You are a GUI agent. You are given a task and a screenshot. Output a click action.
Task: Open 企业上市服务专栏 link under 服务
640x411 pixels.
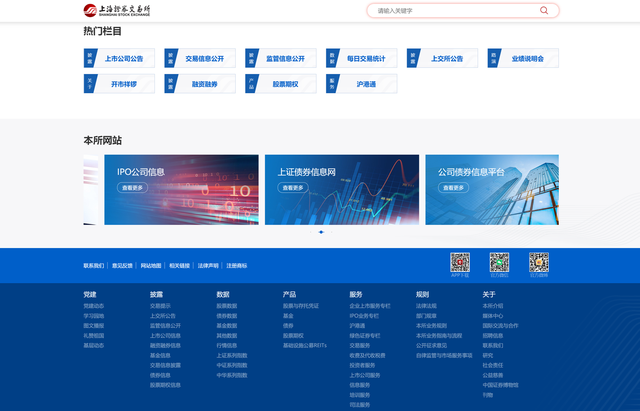370,306
